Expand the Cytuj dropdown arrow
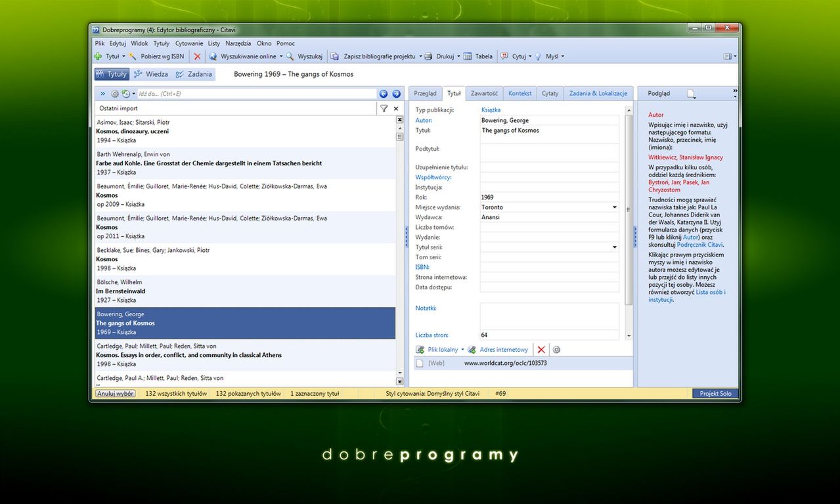840x504 pixels. [x=530, y=56]
